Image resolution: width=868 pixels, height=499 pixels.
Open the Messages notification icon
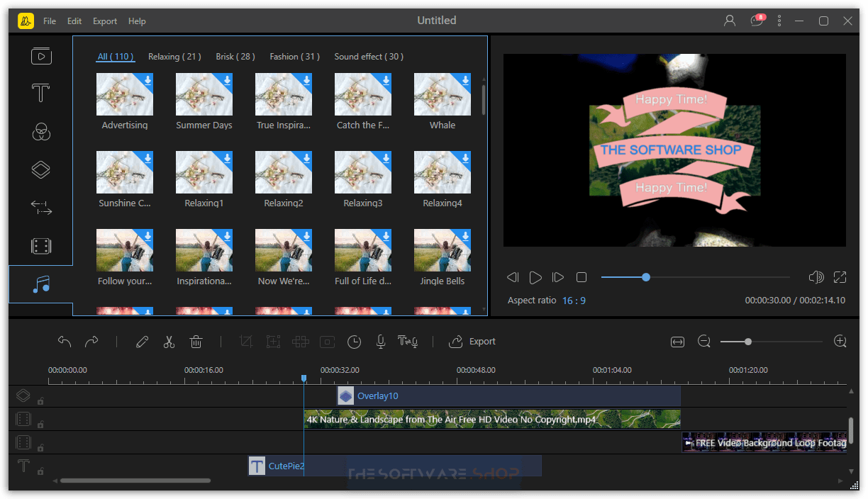pyautogui.click(x=757, y=21)
